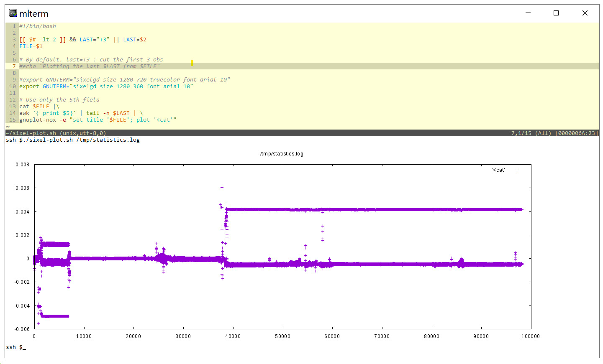Click the /tmp/statistics.log plot title

click(282, 154)
